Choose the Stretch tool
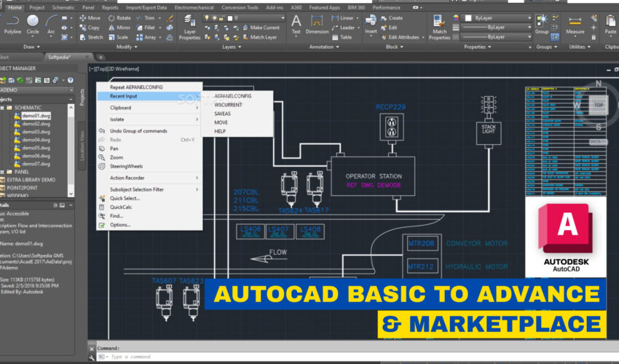 (91, 37)
